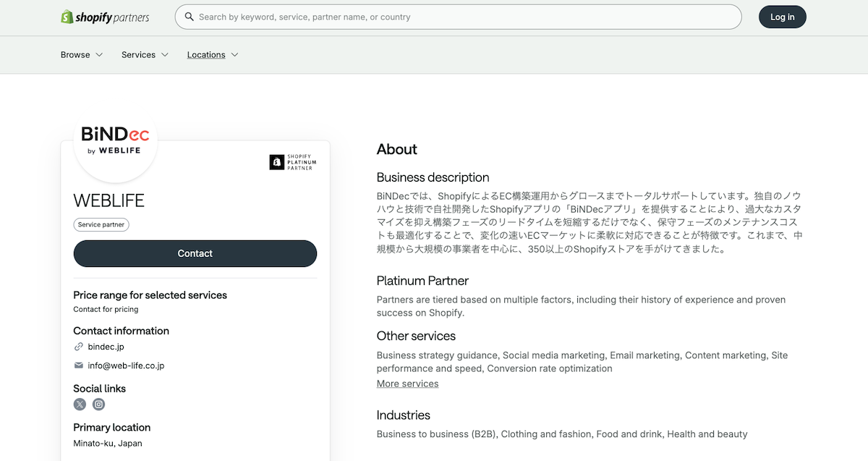The height and width of the screenshot is (461, 868).
Task: Click the chevron arrow next to Locations
Action: coord(234,55)
